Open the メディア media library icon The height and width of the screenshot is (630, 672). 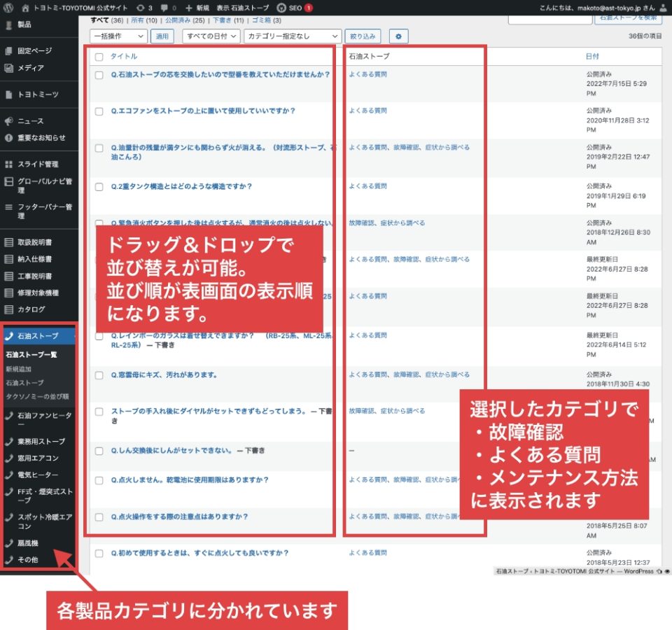[x=8, y=68]
